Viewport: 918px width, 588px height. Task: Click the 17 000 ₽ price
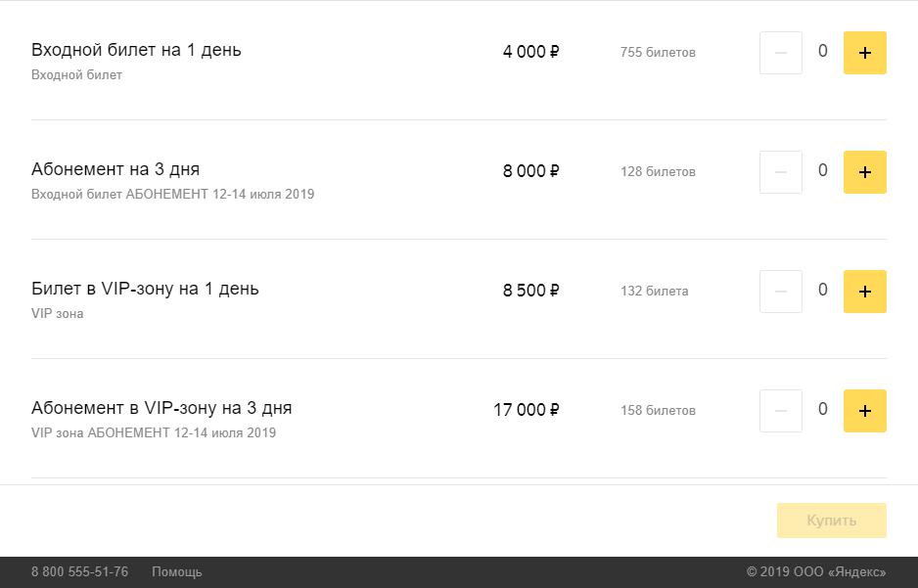click(x=526, y=410)
